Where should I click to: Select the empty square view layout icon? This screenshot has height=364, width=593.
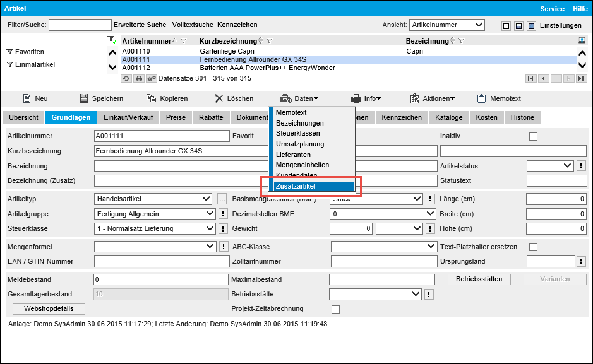[x=506, y=26]
